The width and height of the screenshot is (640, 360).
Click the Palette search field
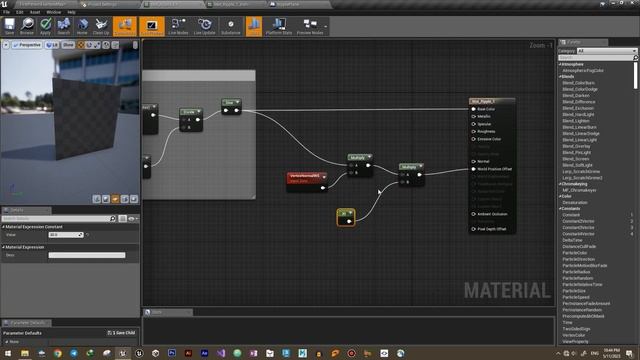(x=598, y=58)
